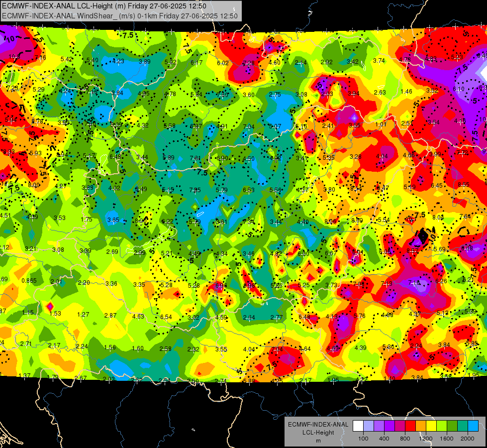Select the grid value 6.17

click(x=196, y=63)
